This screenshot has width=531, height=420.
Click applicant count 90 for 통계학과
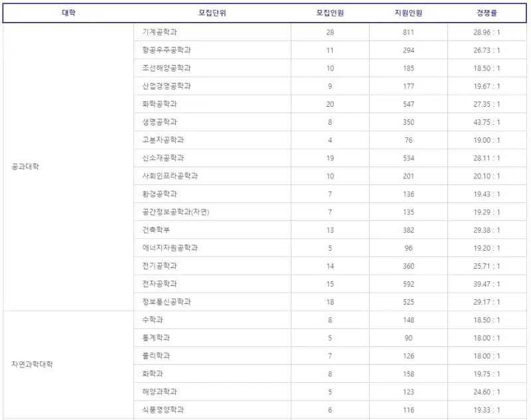click(408, 338)
